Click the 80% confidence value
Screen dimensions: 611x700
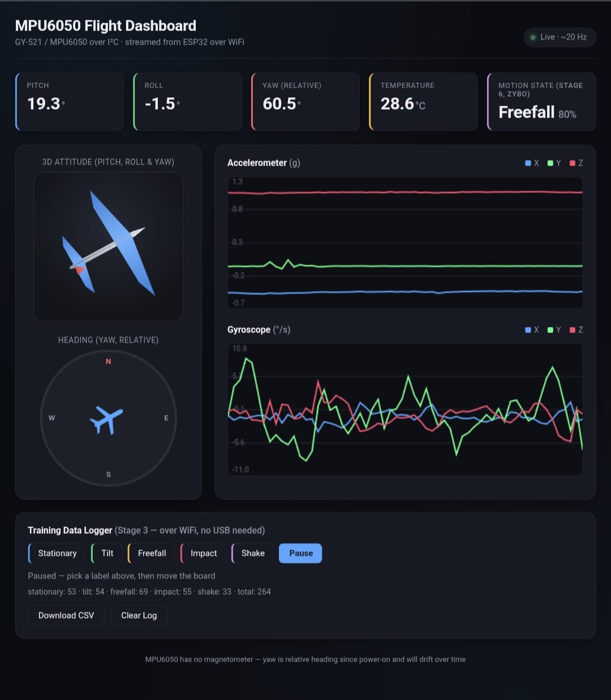(x=567, y=114)
